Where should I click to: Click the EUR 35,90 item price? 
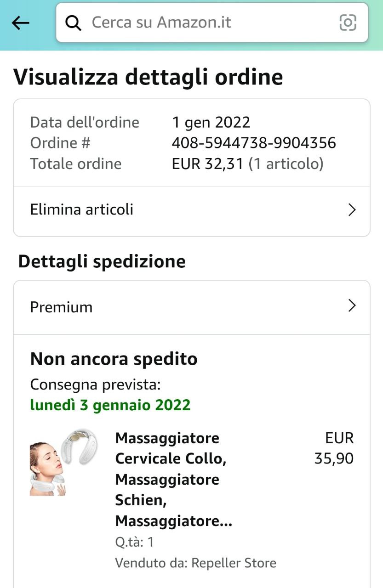point(334,448)
